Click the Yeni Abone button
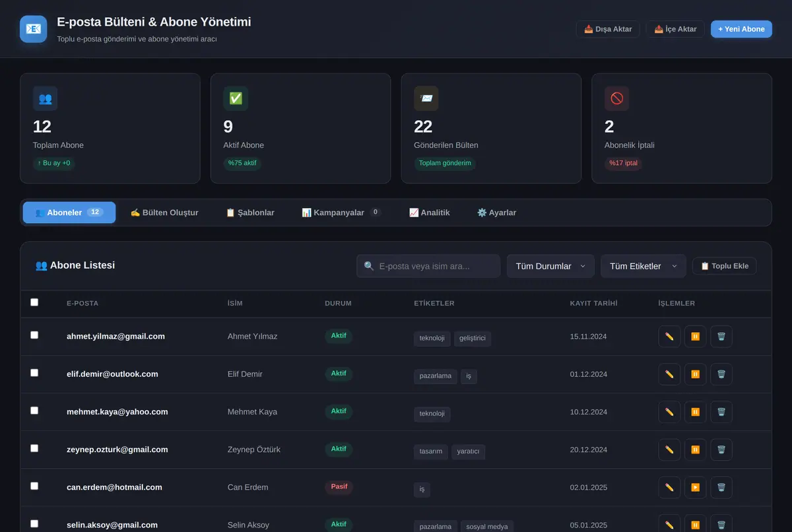 [741, 29]
